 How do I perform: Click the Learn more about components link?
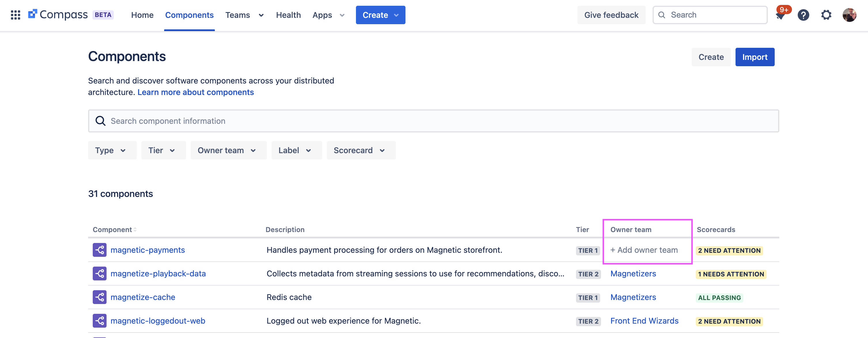tap(196, 92)
